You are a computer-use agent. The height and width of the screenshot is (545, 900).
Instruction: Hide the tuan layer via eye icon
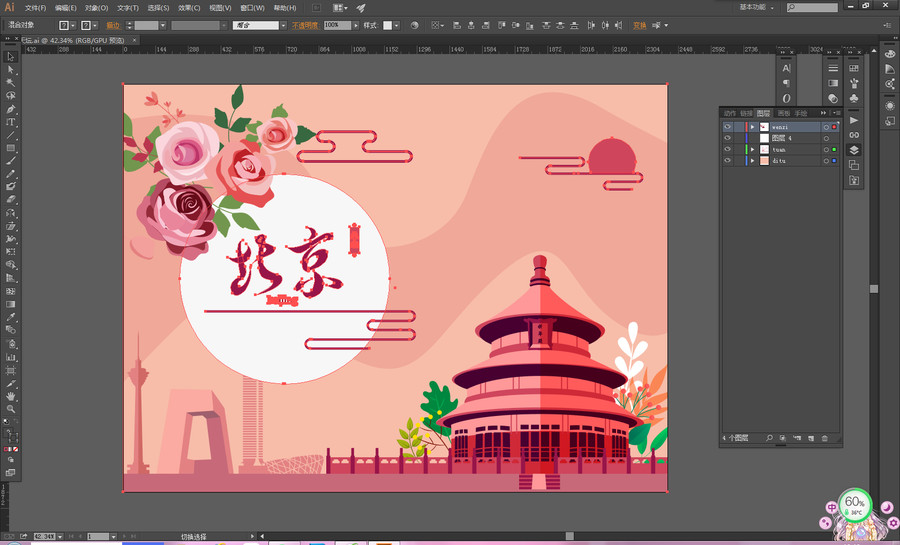click(x=728, y=149)
